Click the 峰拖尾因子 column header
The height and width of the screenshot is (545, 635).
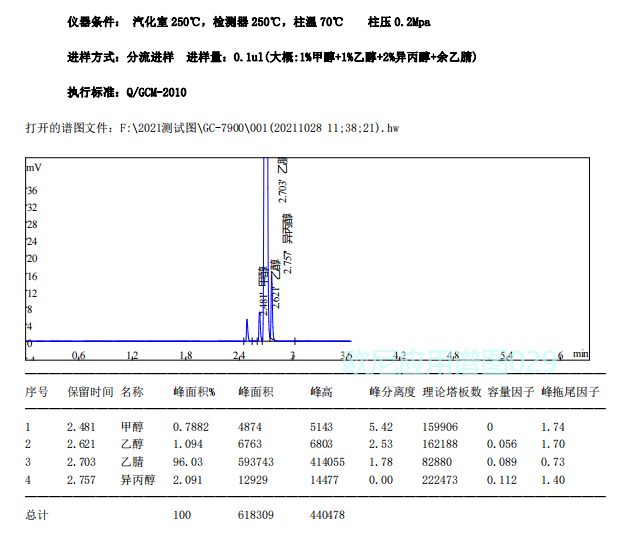pyautogui.click(x=570, y=392)
